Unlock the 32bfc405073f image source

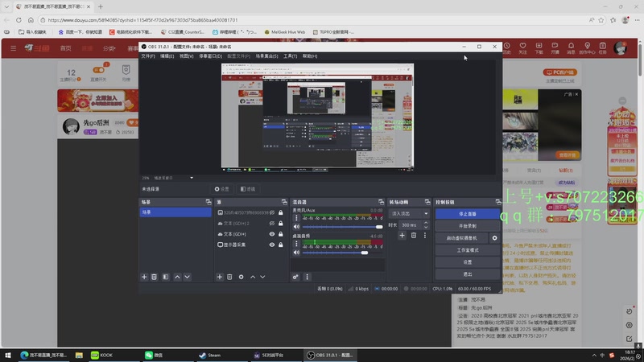(x=280, y=212)
